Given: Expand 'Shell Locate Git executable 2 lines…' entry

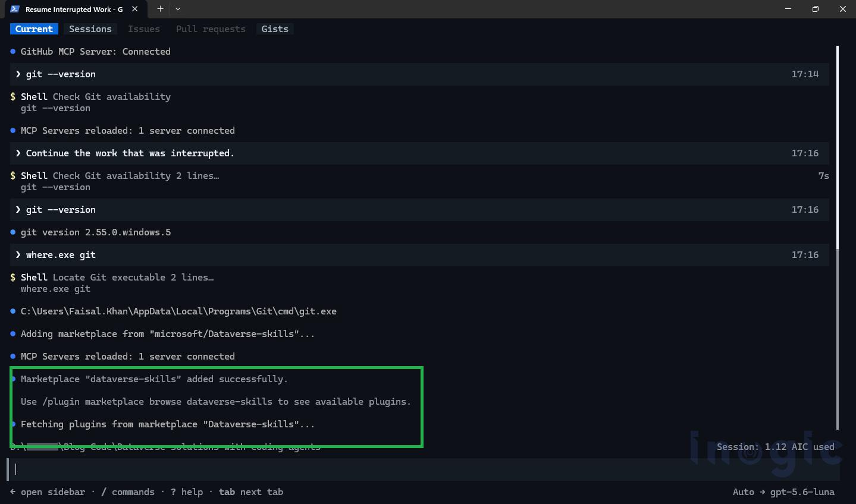Looking at the screenshot, I should 112,277.
